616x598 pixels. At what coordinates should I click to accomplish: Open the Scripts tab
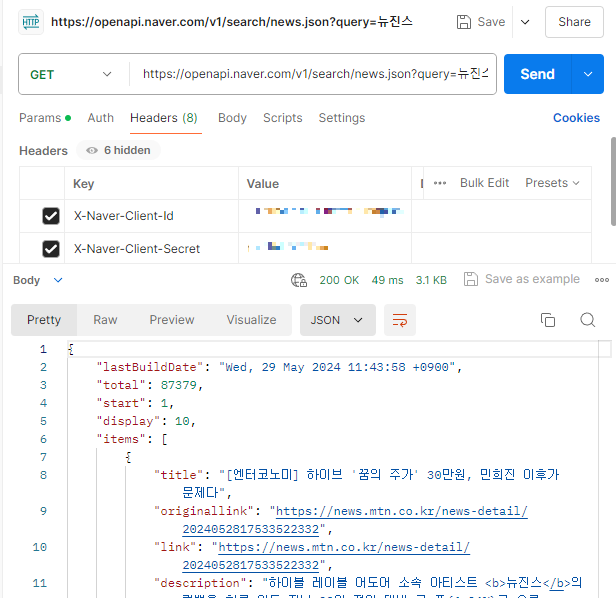(282, 118)
